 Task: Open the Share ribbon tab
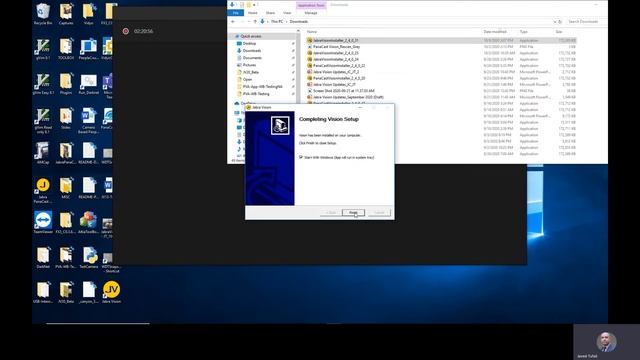[x=270, y=13]
